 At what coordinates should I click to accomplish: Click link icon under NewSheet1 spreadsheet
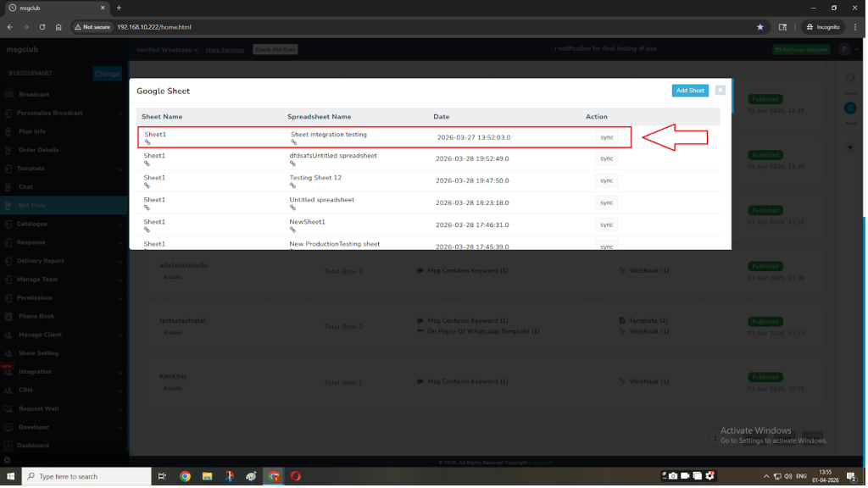292,230
